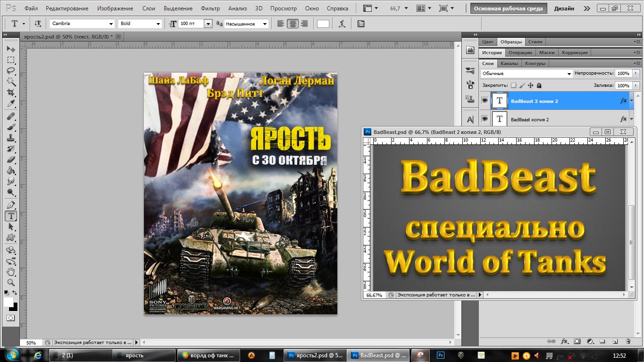Select the Rectangular Marquee tool
644x362 pixels.
tap(11, 60)
